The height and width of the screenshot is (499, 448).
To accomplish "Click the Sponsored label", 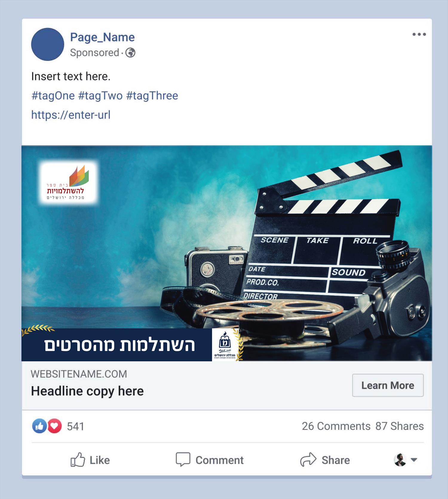I will coord(95,53).
